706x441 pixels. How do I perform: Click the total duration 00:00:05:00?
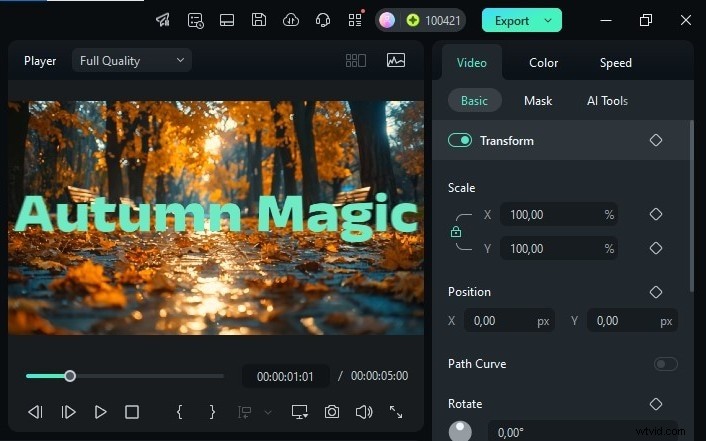(x=379, y=376)
